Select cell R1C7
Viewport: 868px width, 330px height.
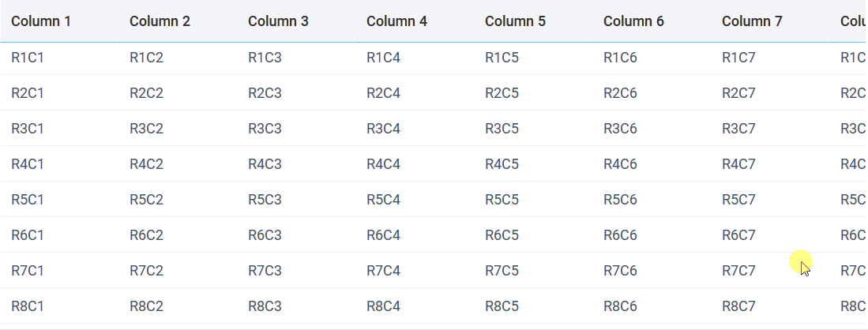[x=738, y=57]
